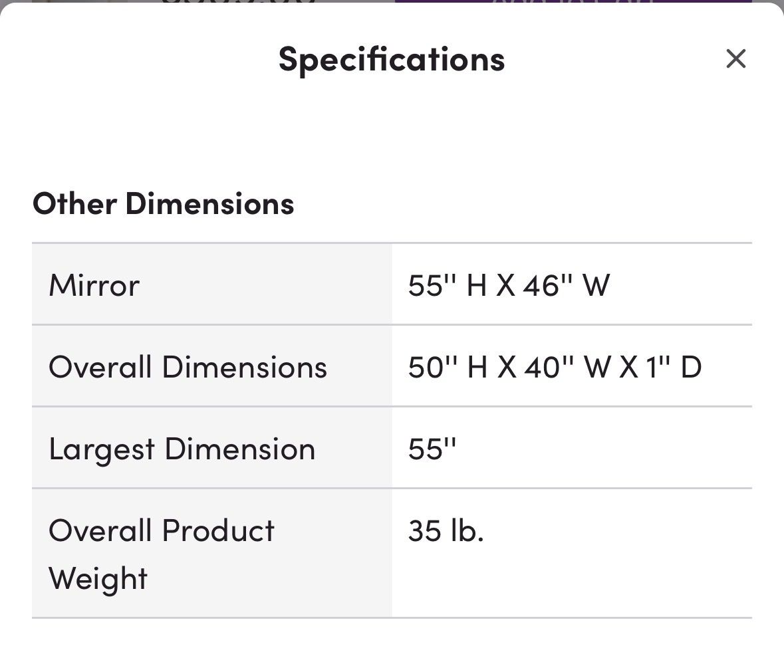Click the empty area right of Other Dimensions heading
The width and height of the screenshot is (784, 672).
532,203
